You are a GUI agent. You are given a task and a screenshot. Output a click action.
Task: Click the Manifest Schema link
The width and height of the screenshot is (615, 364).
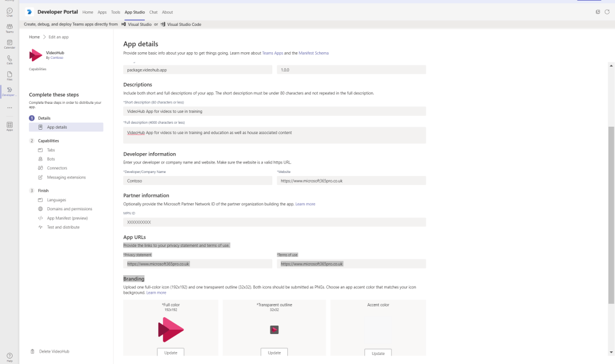313,53
